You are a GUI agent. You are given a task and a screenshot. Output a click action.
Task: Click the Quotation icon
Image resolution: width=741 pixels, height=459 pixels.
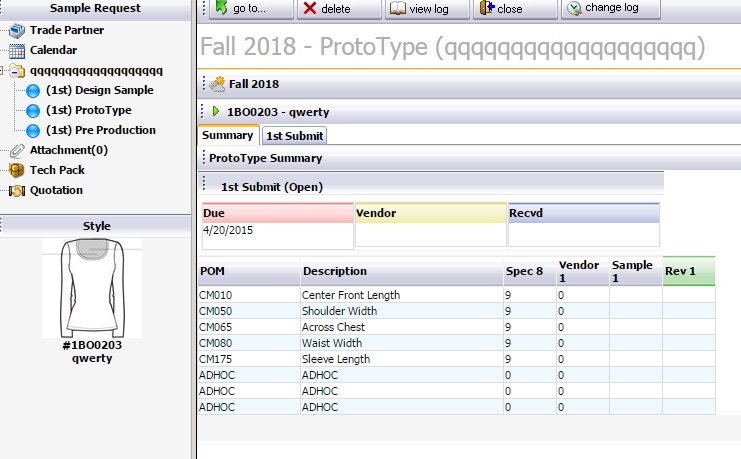coord(17,191)
